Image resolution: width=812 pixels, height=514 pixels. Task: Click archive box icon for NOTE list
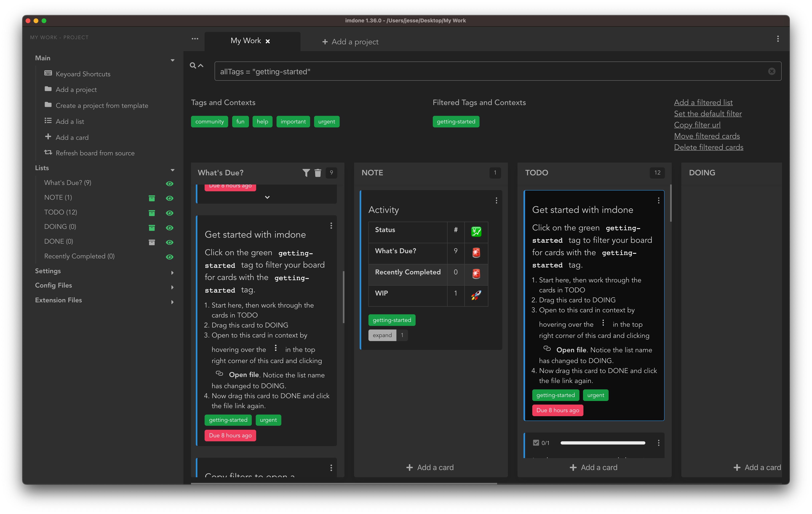click(x=152, y=198)
